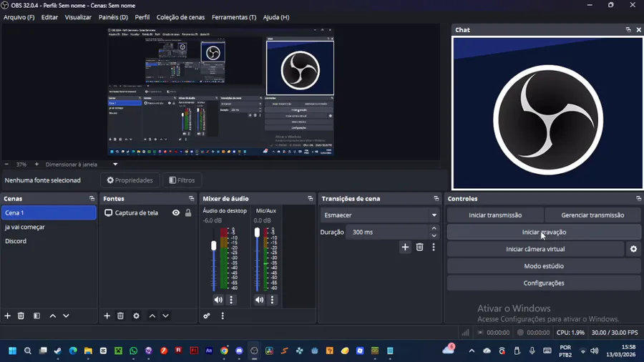Open the Painéis menu
The height and width of the screenshot is (362, 644).
(x=113, y=17)
